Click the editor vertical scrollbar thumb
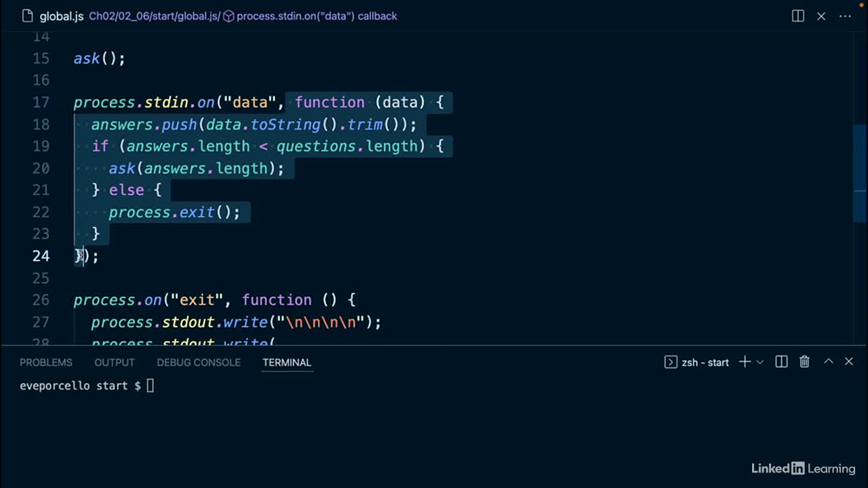The height and width of the screenshot is (488, 868). pyautogui.click(x=860, y=174)
